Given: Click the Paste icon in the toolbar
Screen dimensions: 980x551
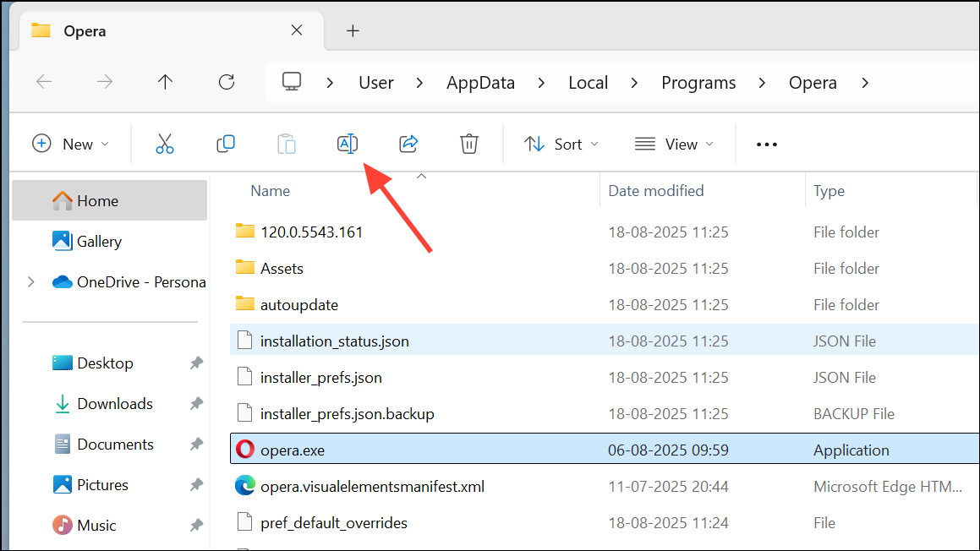Looking at the screenshot, I should 287,144.
